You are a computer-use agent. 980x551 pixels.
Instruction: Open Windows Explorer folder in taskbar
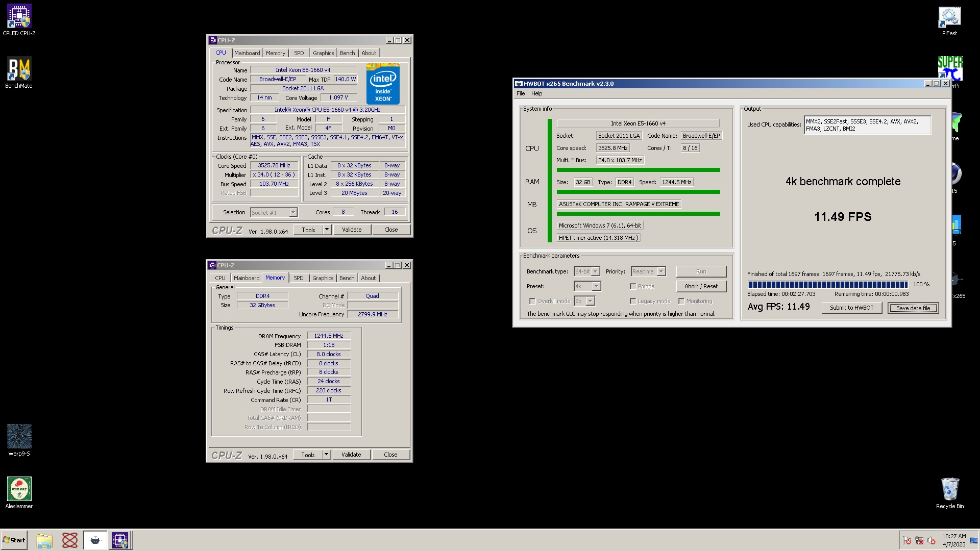(x=44, y=540)
